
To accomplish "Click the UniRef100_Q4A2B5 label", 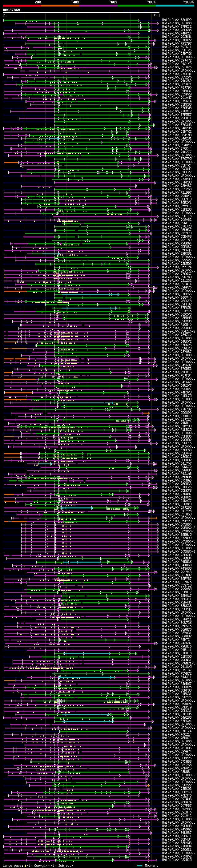I will (177, 128).
